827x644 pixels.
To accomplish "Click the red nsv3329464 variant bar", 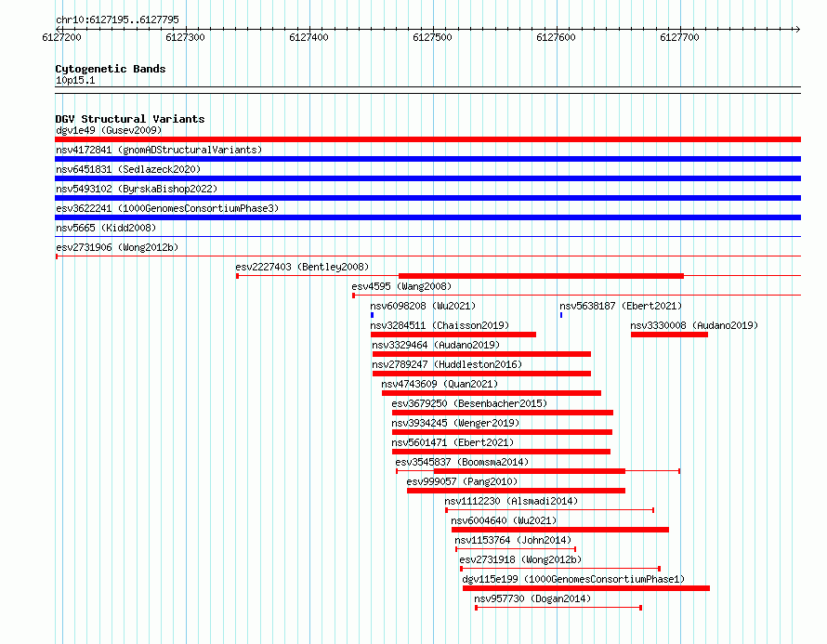I will pos(481,354).
